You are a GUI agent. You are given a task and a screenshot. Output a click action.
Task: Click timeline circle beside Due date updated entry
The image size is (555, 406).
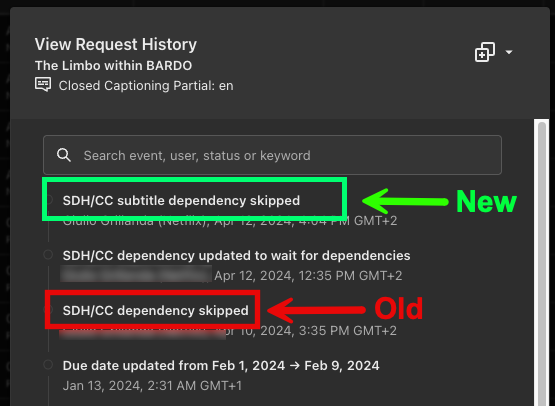tap(48, 365)
